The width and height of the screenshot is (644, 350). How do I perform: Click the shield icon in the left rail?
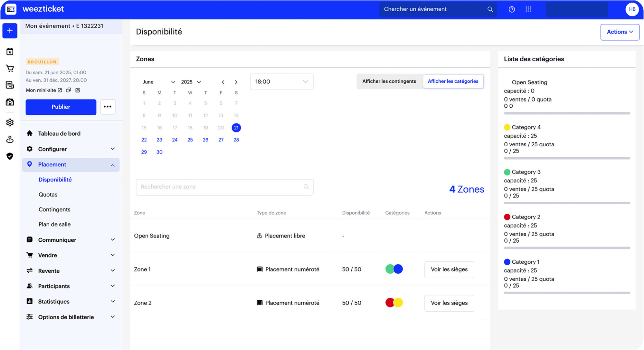10,156
